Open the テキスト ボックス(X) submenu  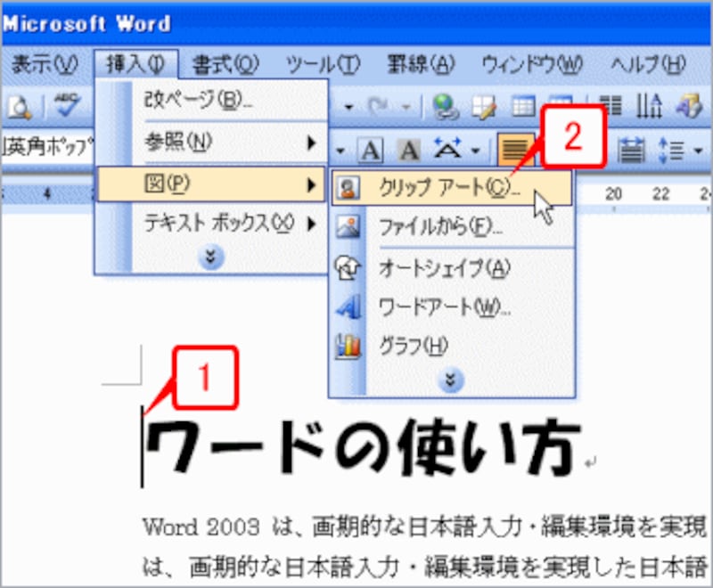tap(212, 224)
